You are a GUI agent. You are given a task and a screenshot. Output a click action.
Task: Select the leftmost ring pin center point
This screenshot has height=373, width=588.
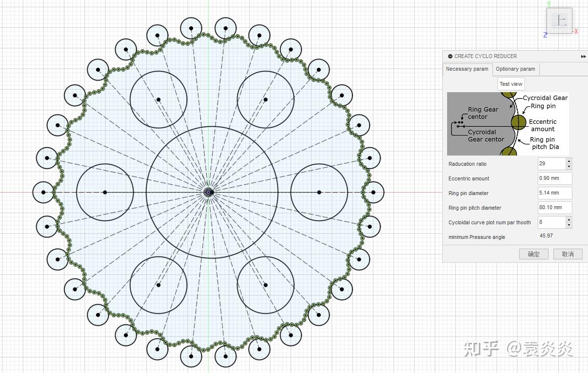coord(43,192)
